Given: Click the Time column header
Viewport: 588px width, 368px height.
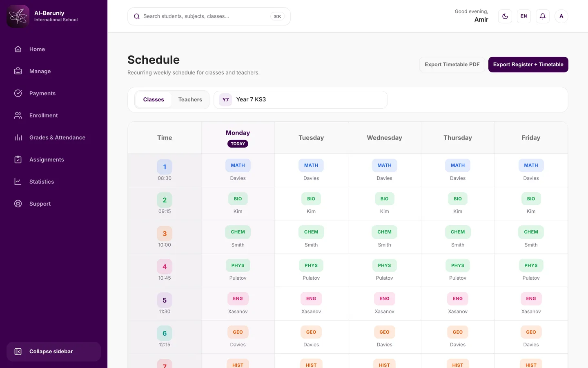Looking at the screenshot, I should [165, 138].
